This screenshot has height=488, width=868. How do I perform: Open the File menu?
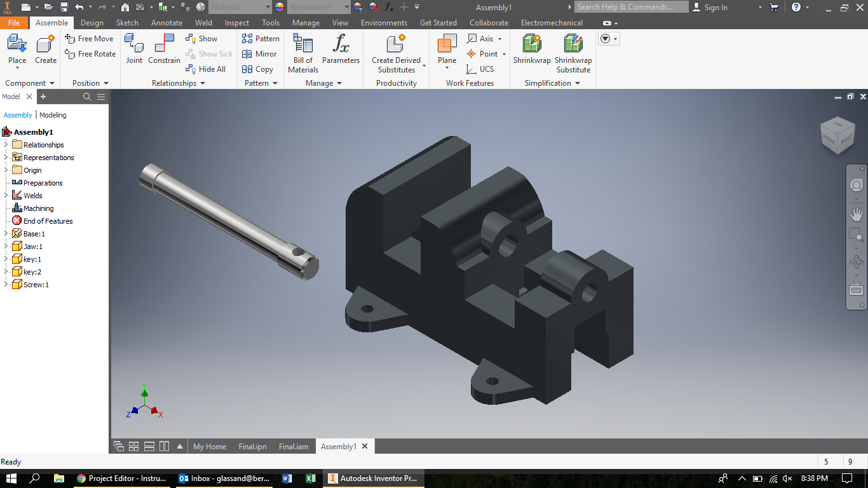point(14,23)
